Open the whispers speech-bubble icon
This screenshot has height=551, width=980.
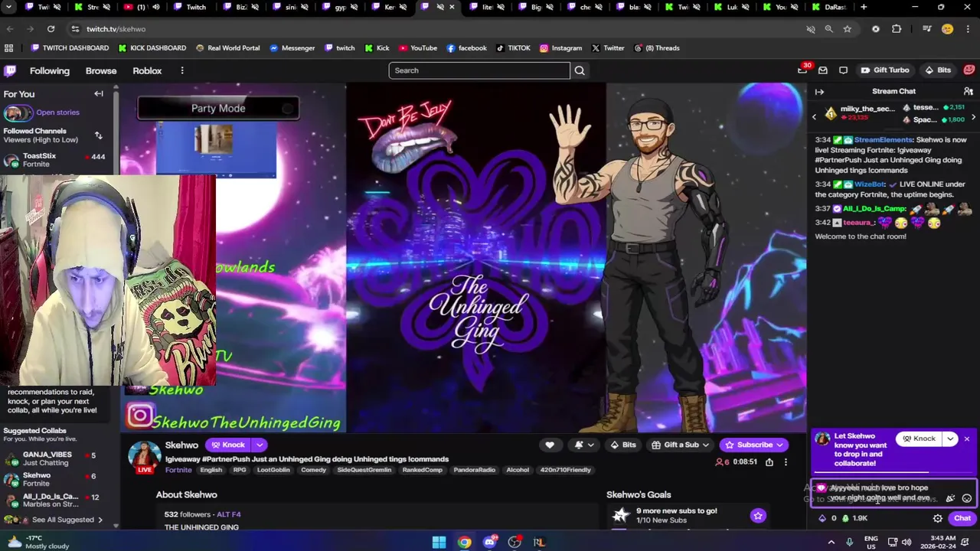[843, 70]
